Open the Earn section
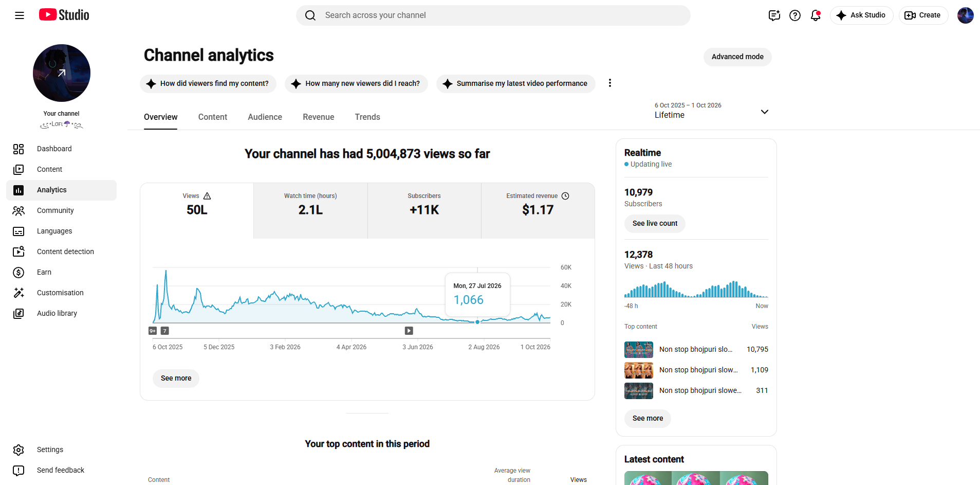980x485 pixels. click(61, 272)
